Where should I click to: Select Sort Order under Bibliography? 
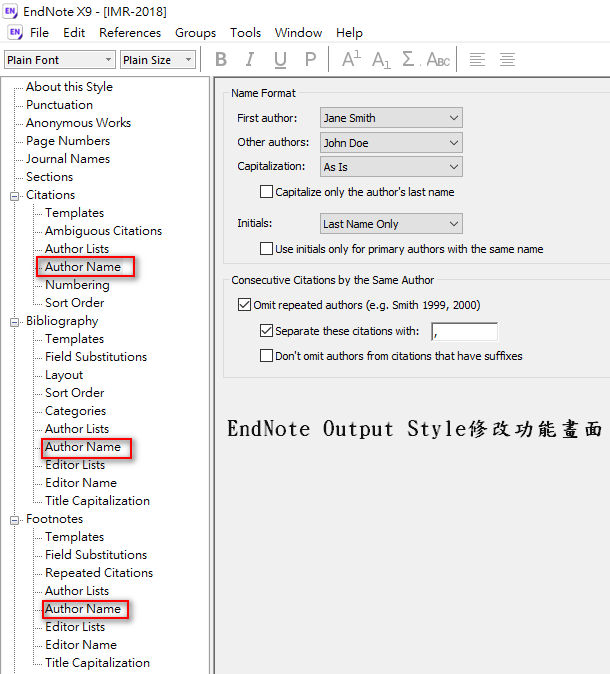74,393
